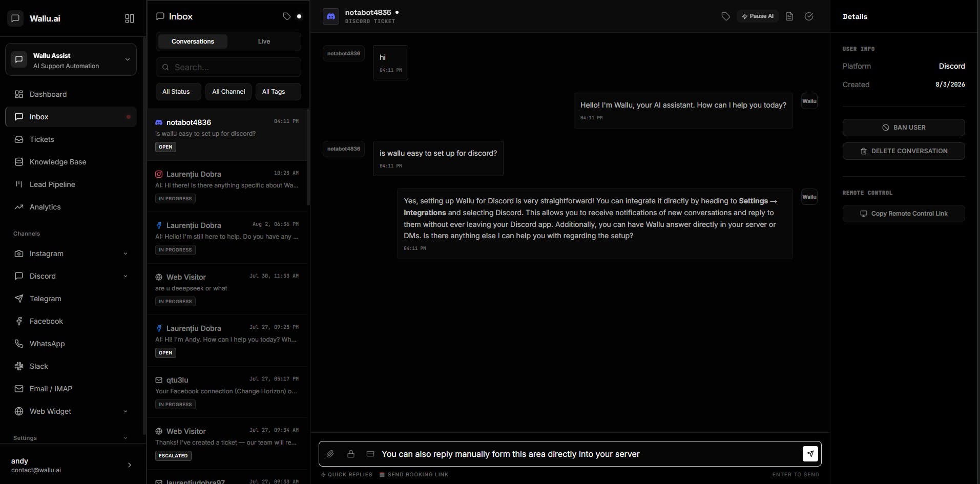Click the Discord avatar icon in conversation header

coord(331,16)
